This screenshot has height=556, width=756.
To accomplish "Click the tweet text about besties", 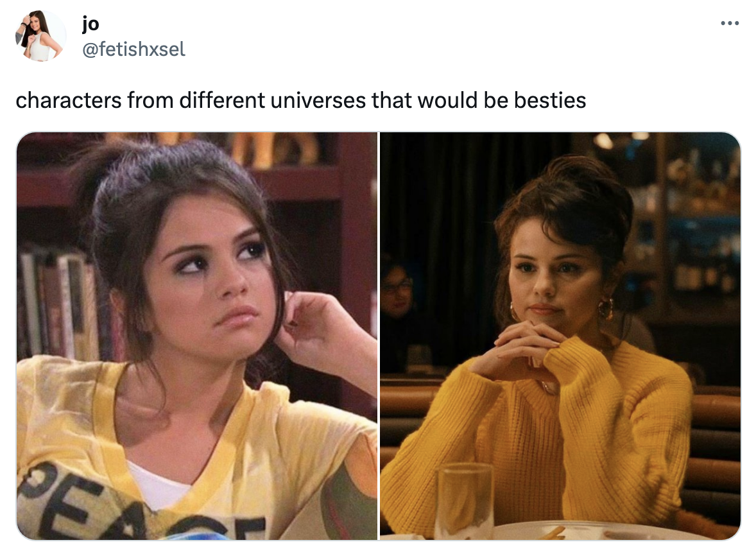I will (x=301, y=100).
